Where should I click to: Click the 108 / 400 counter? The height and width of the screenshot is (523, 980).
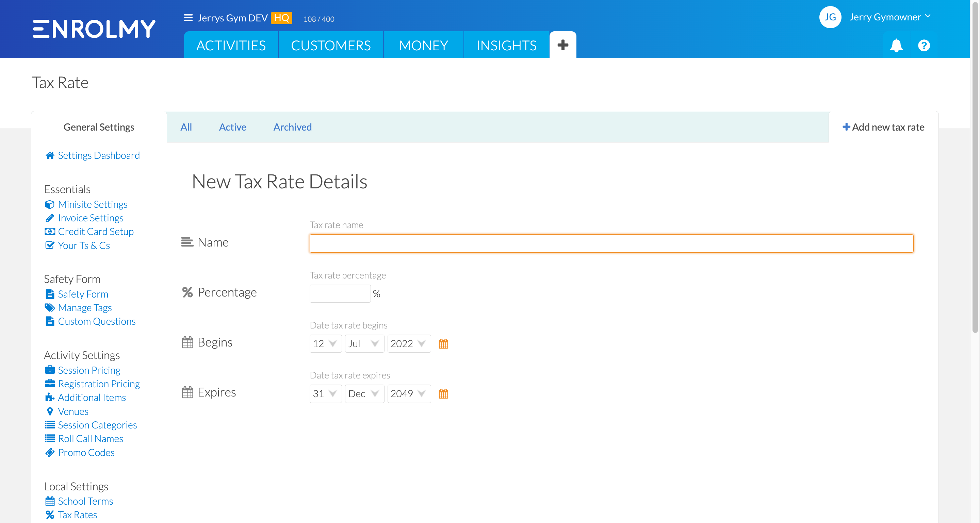point(319,19)
